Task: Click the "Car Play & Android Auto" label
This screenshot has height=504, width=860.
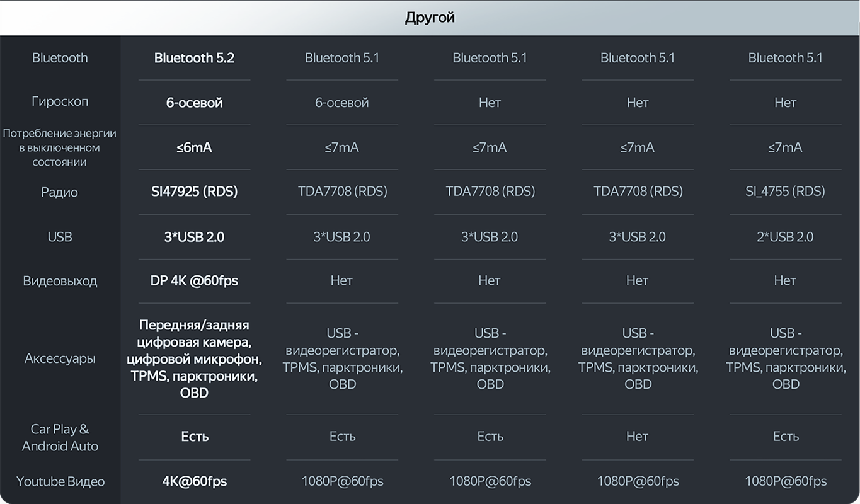Action: 60,437
